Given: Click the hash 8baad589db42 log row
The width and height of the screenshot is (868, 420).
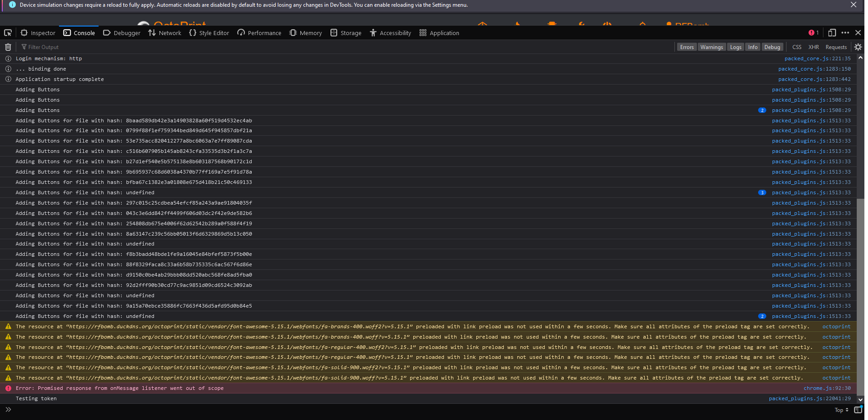Looking at the screenshot, I should click(x=428, y=121).
